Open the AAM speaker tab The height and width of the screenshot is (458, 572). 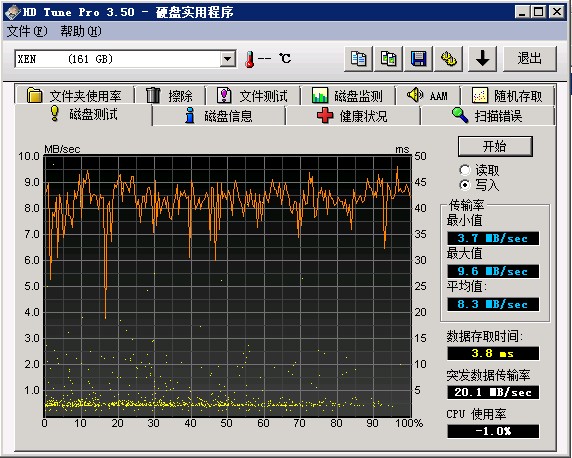(427, 96)
